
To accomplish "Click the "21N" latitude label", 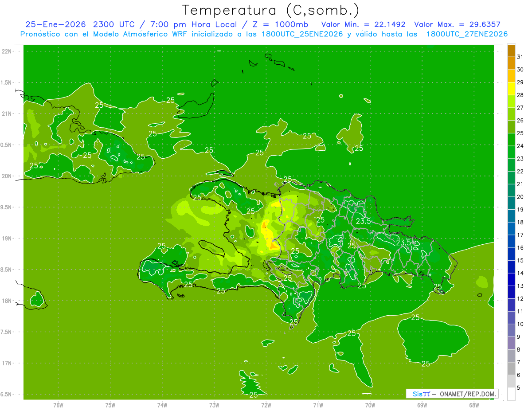I will [x=6, y=114].
